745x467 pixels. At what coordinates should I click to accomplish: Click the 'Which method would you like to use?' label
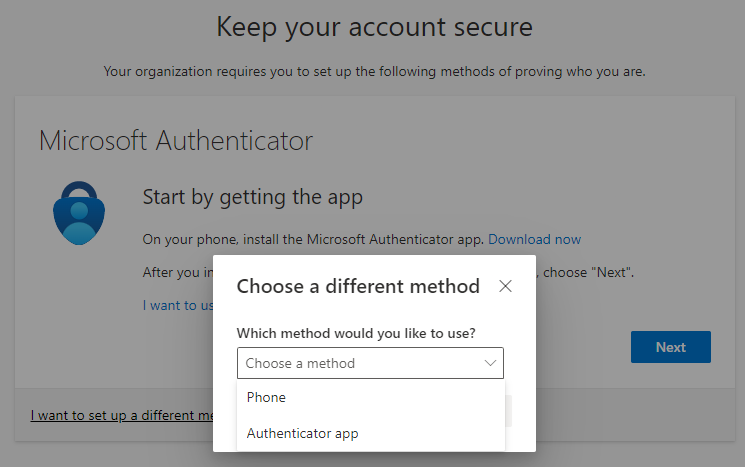pyautogui.click(x=356, y=332)
